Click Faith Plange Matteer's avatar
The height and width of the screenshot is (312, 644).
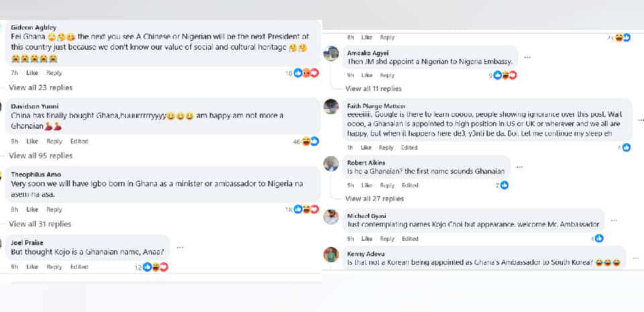(x=331, y=107)
